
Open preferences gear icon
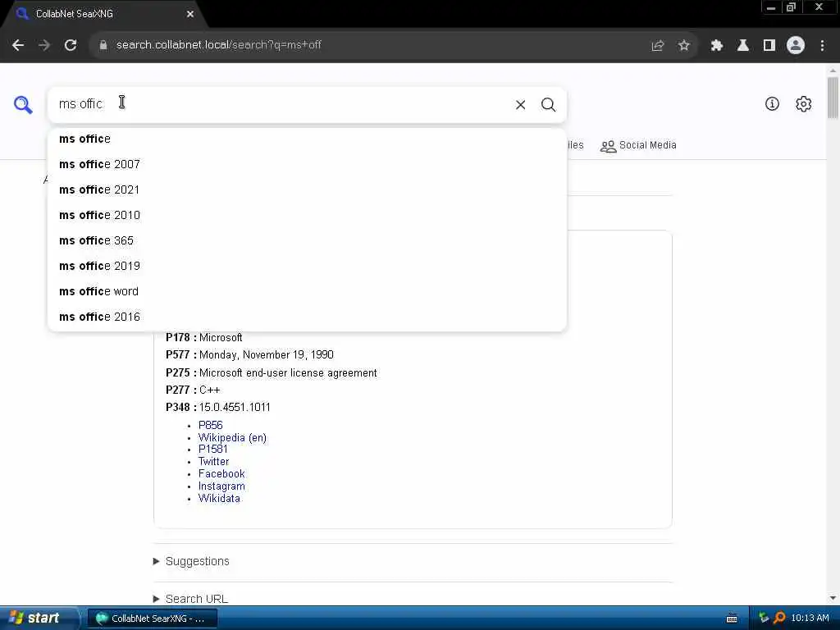click(x=804, y=104)
